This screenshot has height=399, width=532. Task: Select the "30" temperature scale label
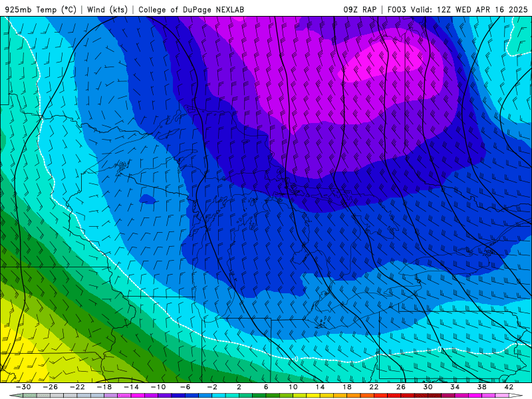pos(428,387)
